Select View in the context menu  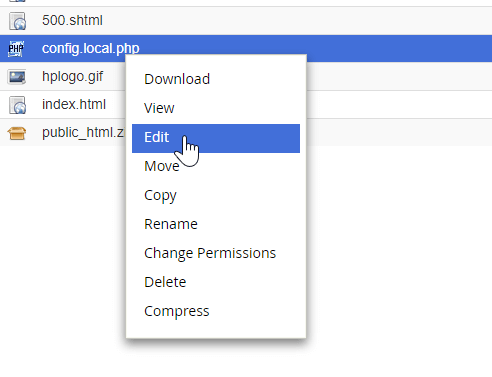(x=159, y=108)
